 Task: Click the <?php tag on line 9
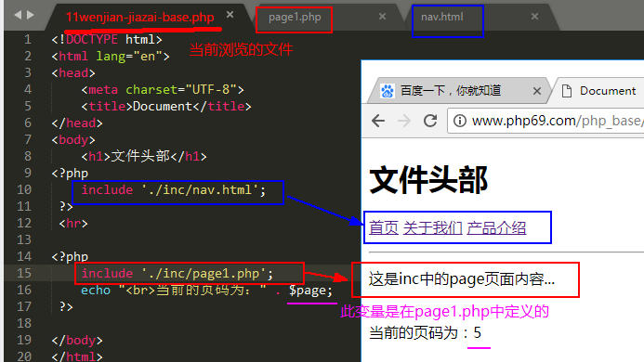pos(70,174)
